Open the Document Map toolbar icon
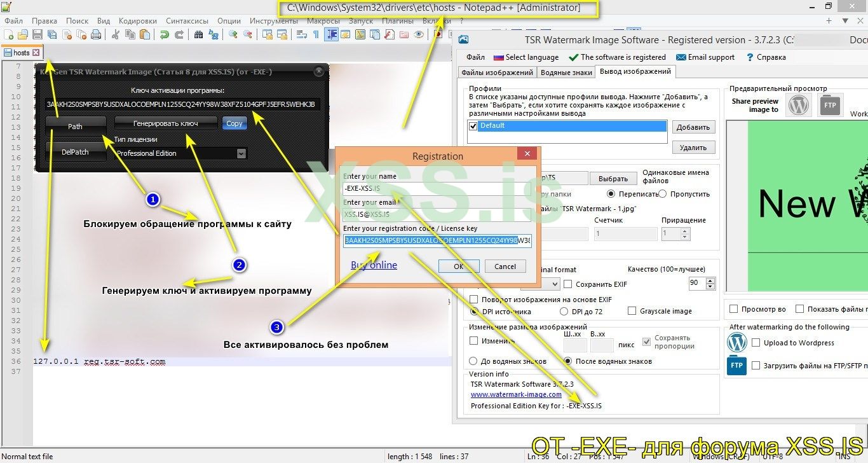The height and width of the screenshot is (463, 868). pos(360,34)
